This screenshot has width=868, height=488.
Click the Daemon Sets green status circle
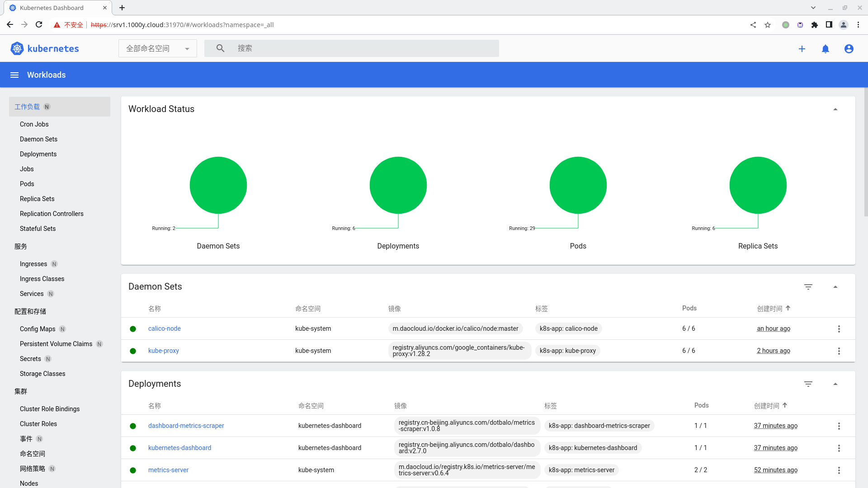[218, 185]
